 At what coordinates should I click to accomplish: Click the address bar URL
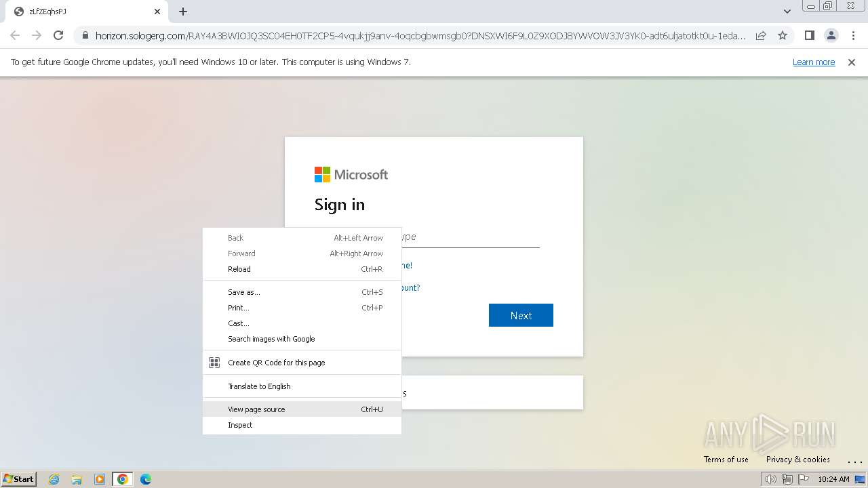420,36
